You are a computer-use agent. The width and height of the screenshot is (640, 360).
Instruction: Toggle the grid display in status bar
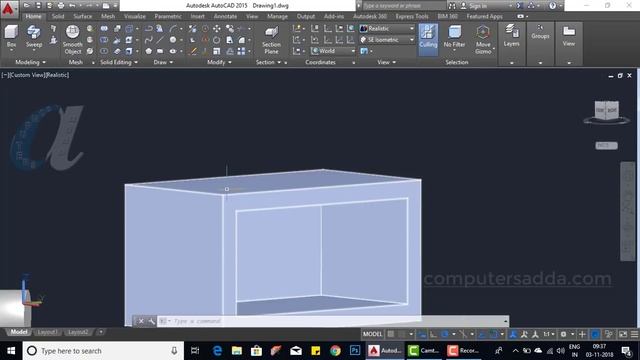[391, 334]
